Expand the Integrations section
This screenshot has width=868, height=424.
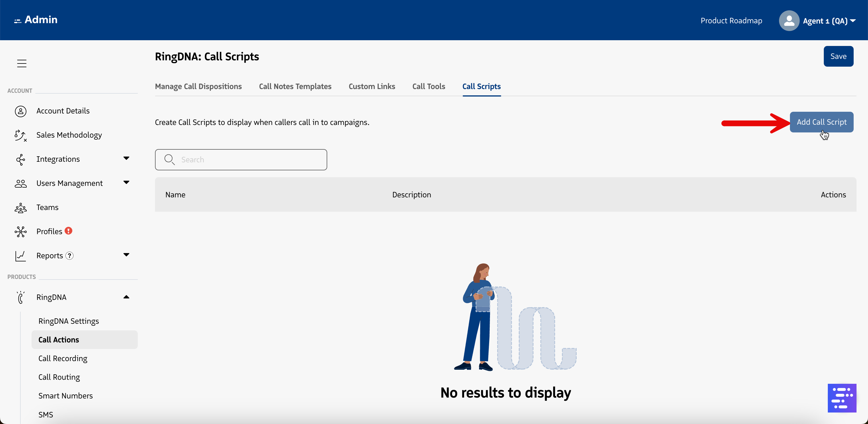tap(126, 158)
